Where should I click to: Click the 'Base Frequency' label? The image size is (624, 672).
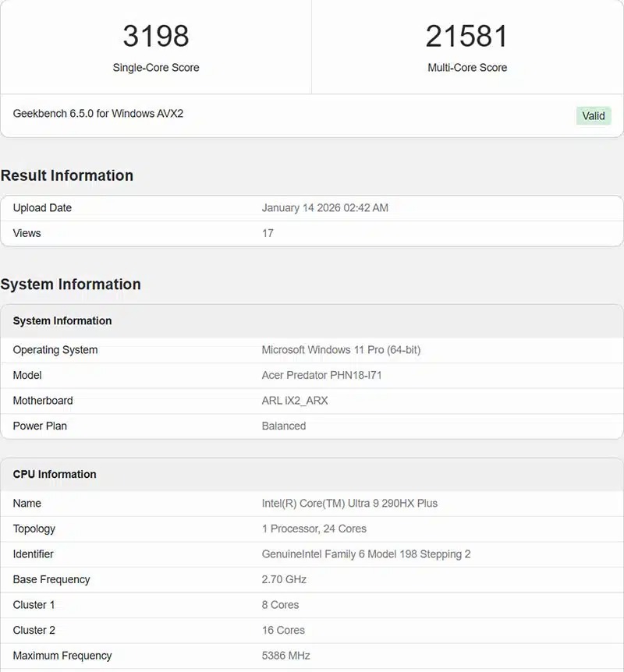coord(51,579)
